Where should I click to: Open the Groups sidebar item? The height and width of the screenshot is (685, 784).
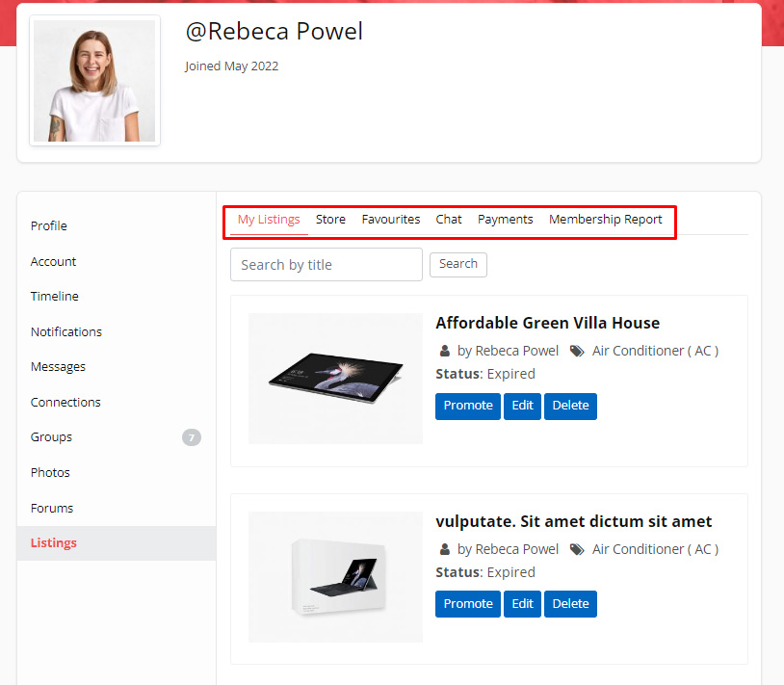point(51,437)
